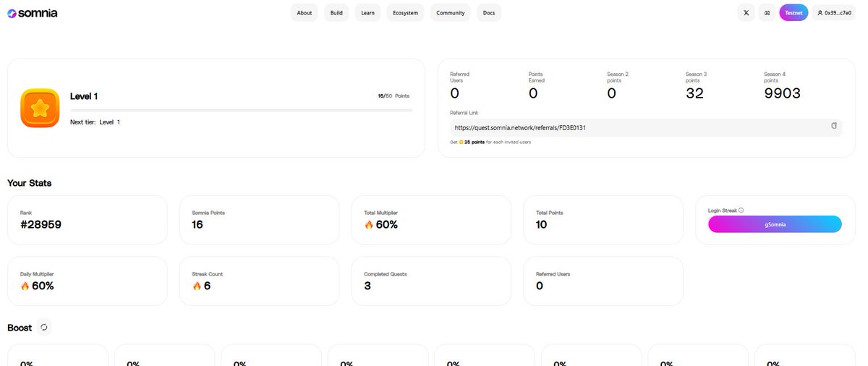868x366 pixels.
Task: Open the About menu
Action: click(x=305, y=13)
